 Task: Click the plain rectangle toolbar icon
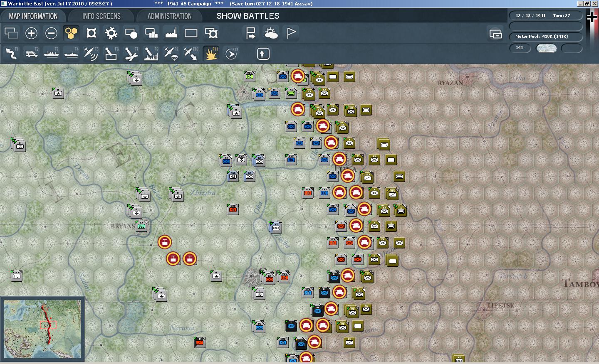pyautogui.click(x=191, y=33)
